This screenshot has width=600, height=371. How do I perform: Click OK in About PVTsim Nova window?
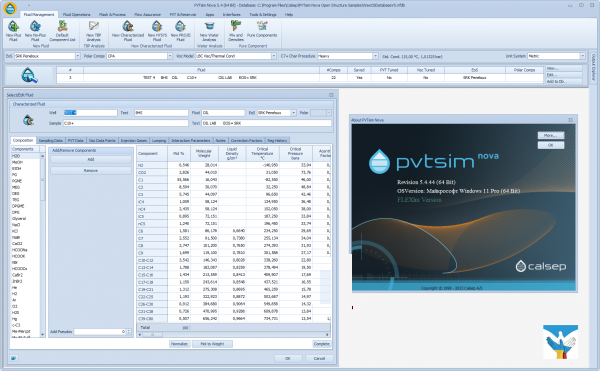coord(551,145)
